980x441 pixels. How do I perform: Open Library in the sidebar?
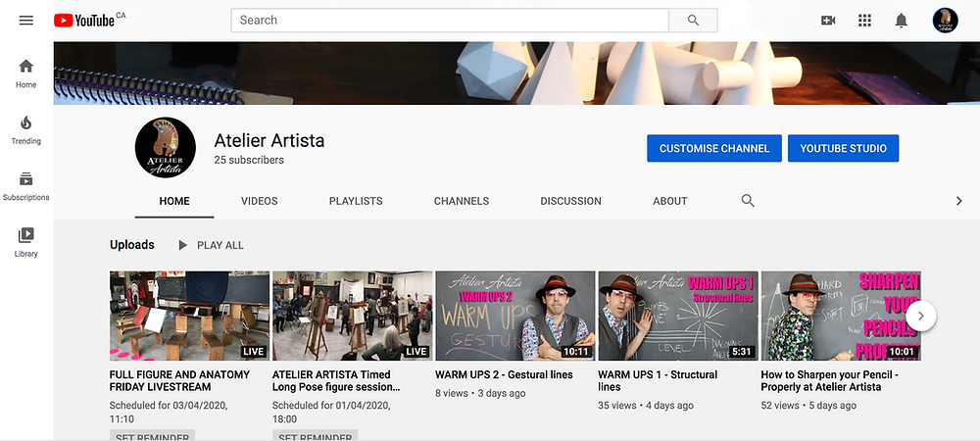point(26,242)
